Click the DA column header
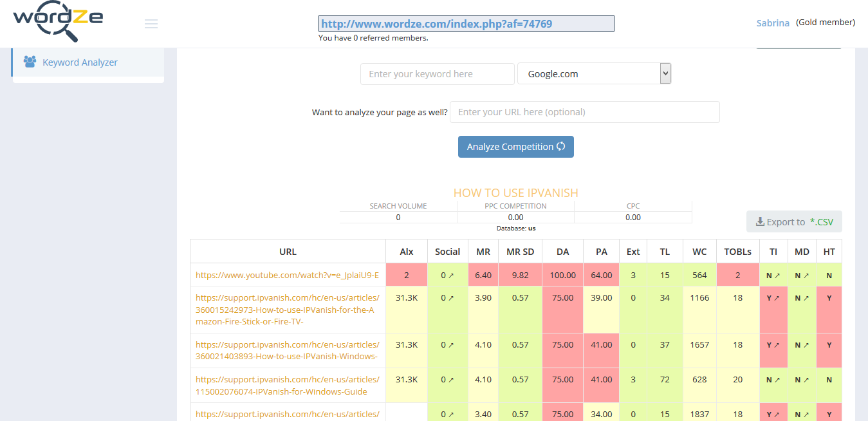The height and width of the screenshot is (421, 868). coord(563,252)
